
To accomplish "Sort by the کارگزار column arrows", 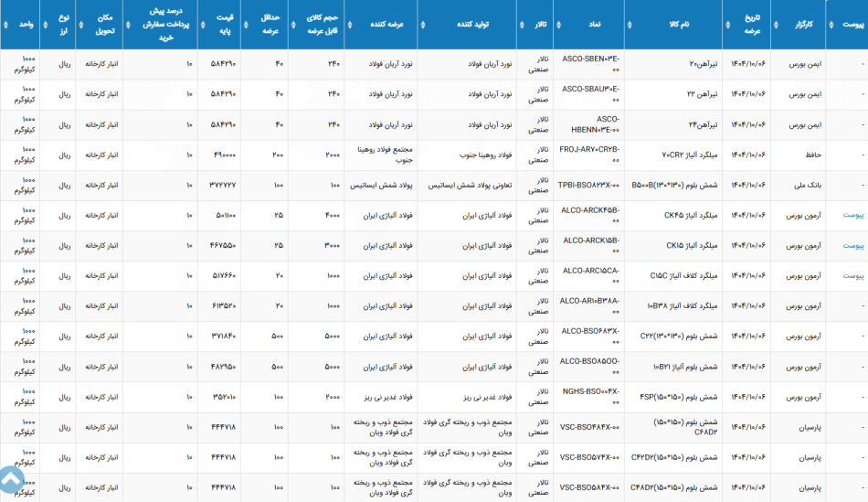I will tap(776, 25).
